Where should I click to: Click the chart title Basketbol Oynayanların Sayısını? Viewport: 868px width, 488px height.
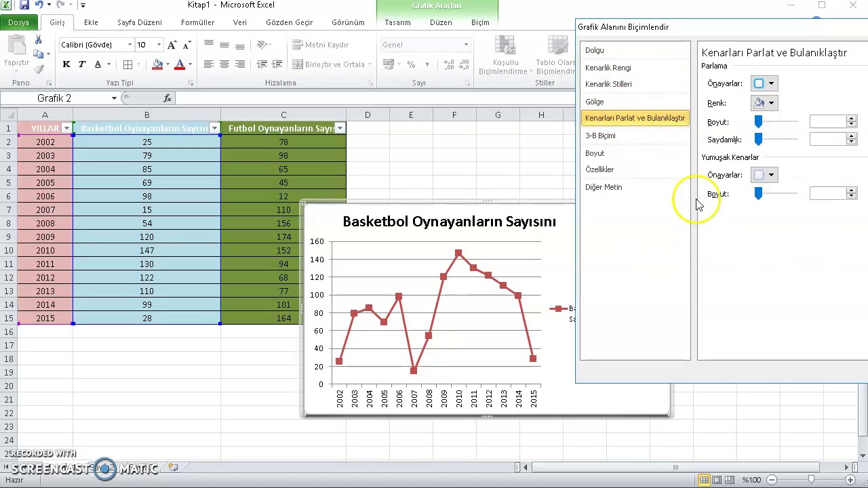tap(449, 222)
